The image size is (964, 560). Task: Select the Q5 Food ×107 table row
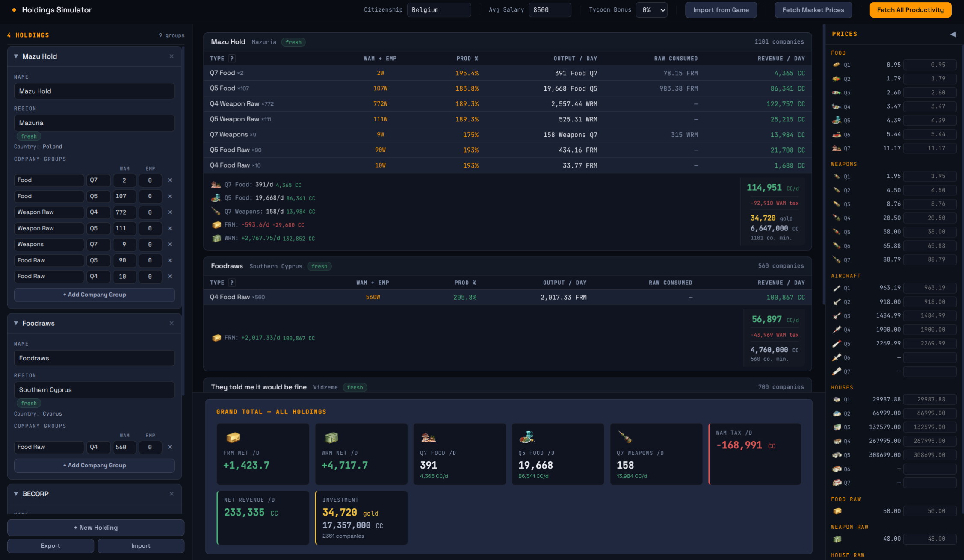coord(507,88)
